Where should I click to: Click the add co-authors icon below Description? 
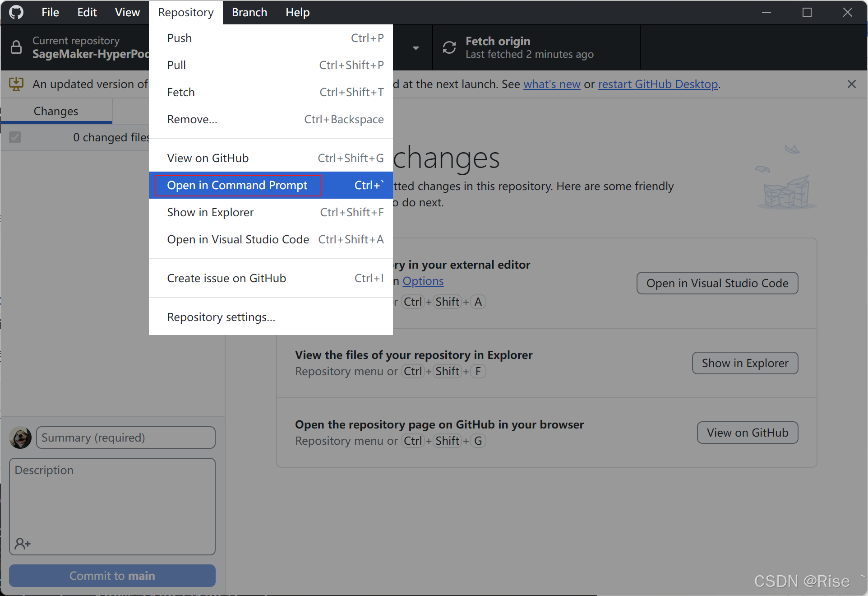click(23, 543)
